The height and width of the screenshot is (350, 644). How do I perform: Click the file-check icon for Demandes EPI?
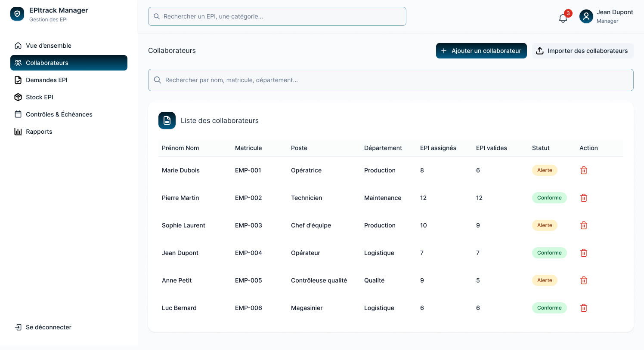pos(18,80)
